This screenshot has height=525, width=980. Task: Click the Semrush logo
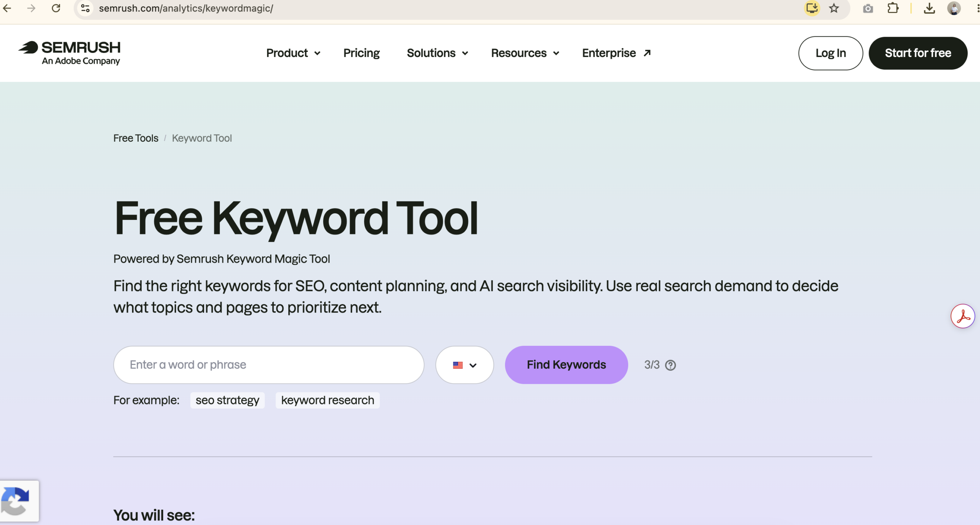(x=69, y=53)
